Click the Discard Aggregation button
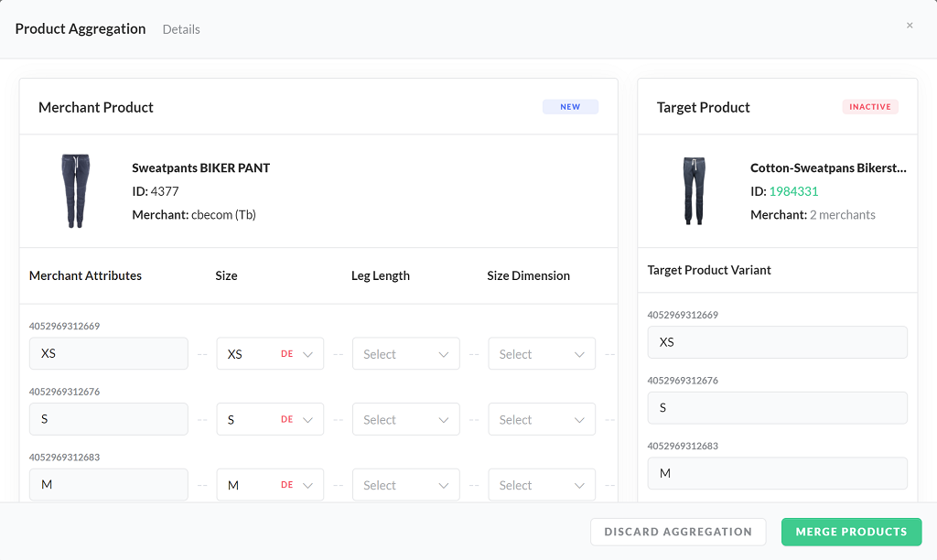The height and width of the screenshot is (560, 937). 678,532
